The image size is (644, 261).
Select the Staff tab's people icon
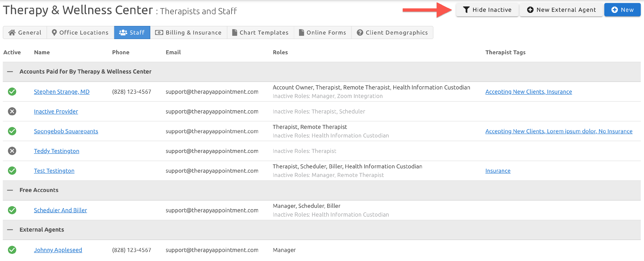(123, 32)
